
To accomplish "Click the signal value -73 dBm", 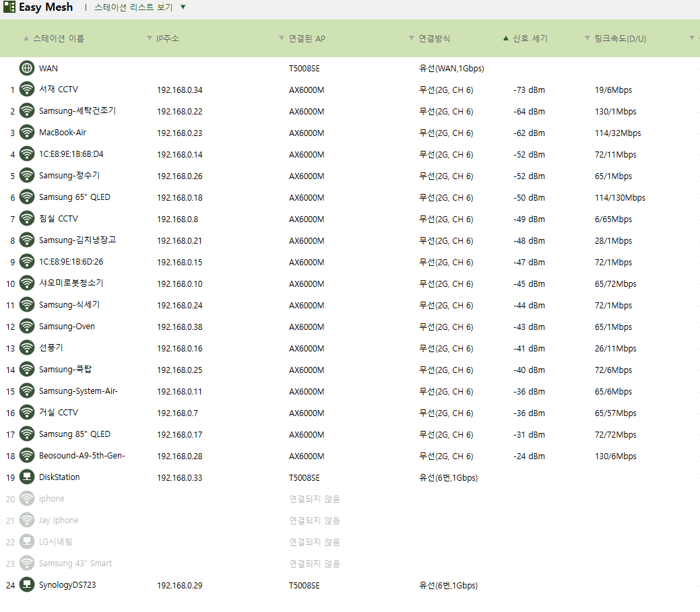I will (529, 90).
